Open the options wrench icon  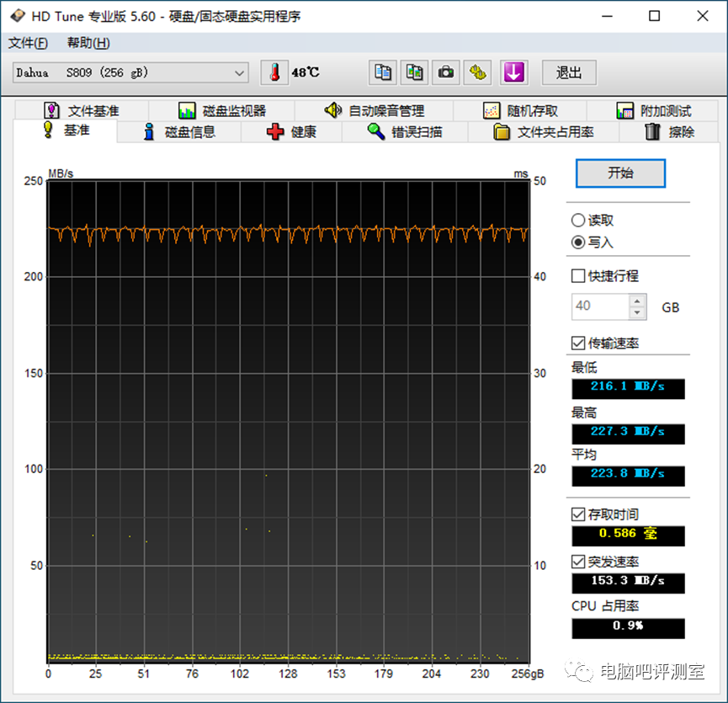tap(478, 73)
